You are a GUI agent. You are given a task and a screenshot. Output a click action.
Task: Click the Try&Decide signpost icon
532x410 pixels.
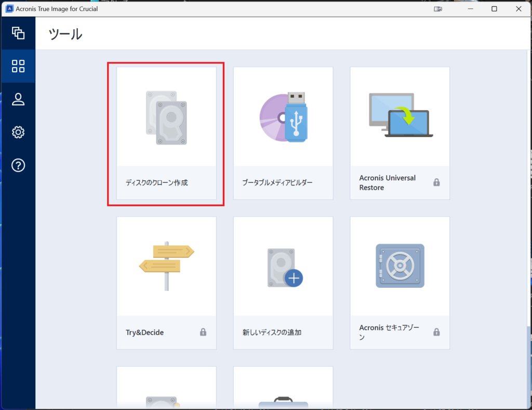point(167,266)
